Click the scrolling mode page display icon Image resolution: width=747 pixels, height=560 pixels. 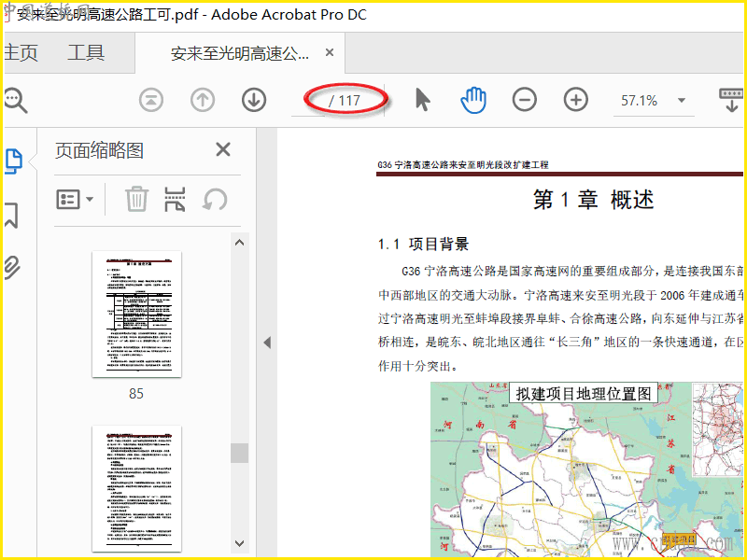731,100
